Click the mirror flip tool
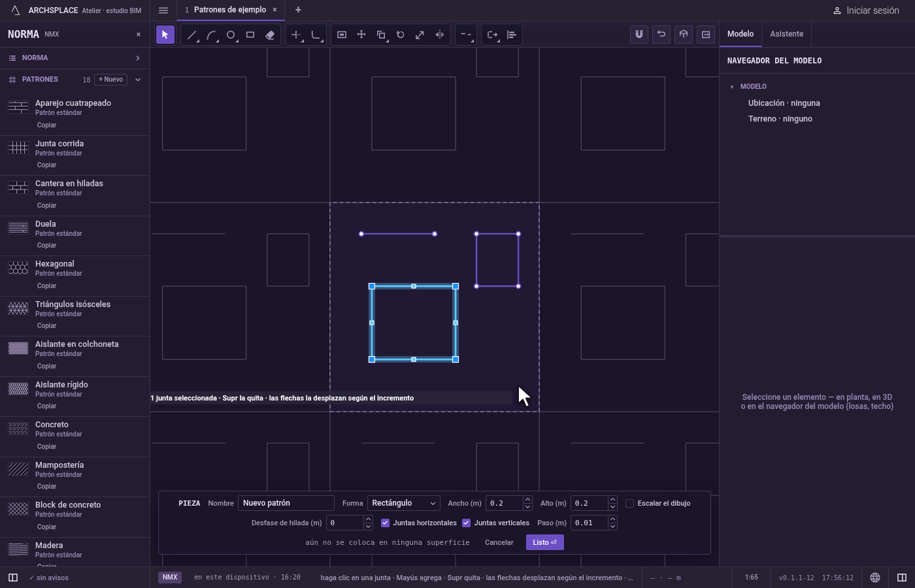915x588 pixels. coord(440,35)
